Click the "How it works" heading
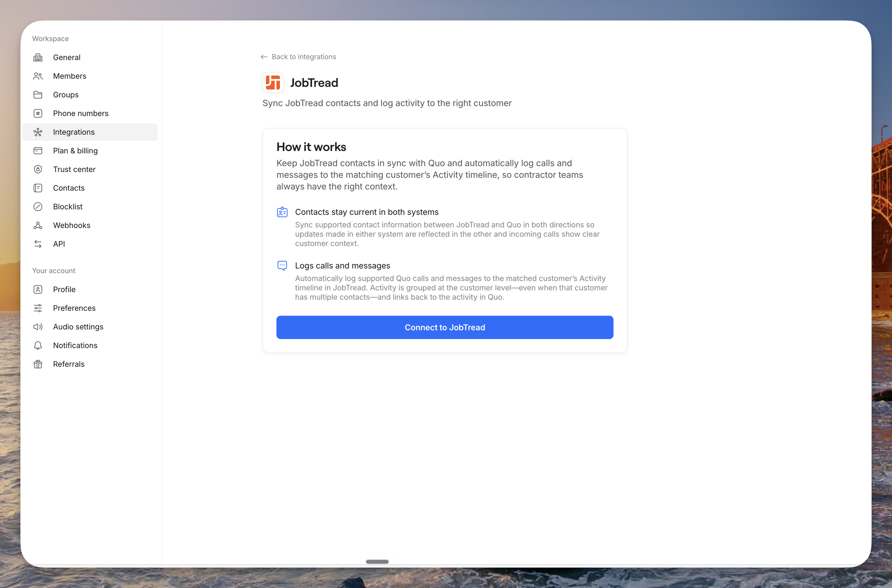This screenshot has width=892, height=588. (x=311, y=147)
